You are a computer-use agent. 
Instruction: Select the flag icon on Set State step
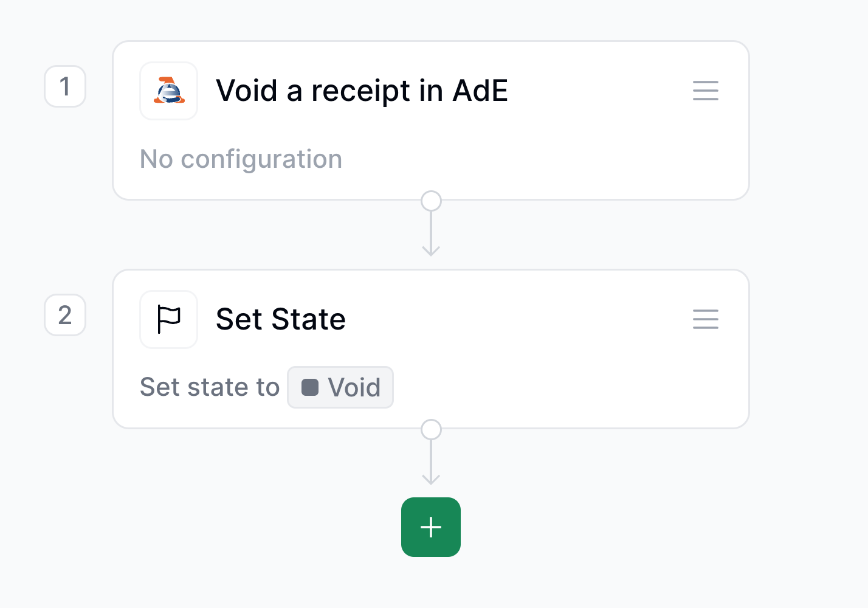click(x=168, y=319)
